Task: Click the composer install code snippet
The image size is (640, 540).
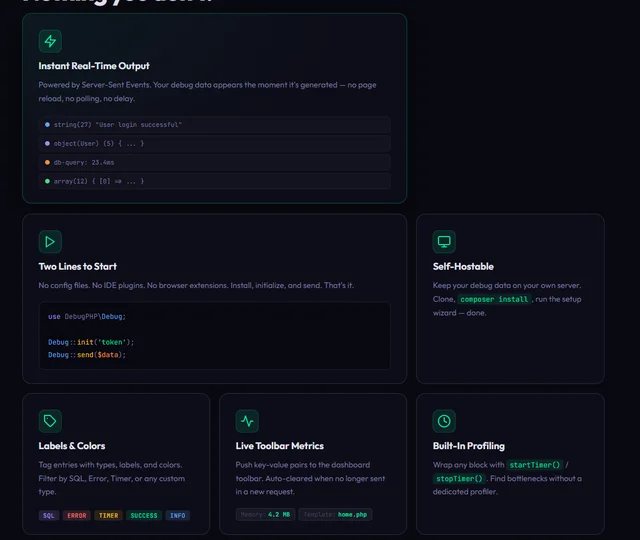Action: (494, 299)
